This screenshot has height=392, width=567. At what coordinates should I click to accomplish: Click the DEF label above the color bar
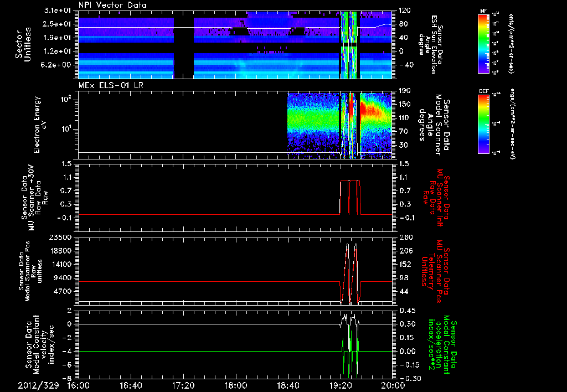[484, 91]
